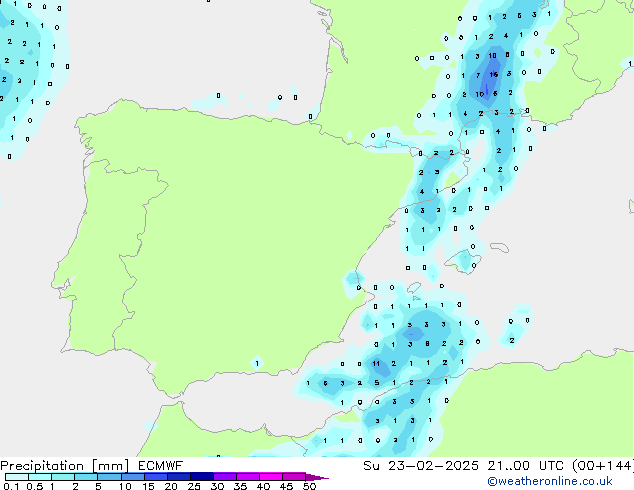Click the '11' precipitation value near Algeria's coast

tap(376, 363)
